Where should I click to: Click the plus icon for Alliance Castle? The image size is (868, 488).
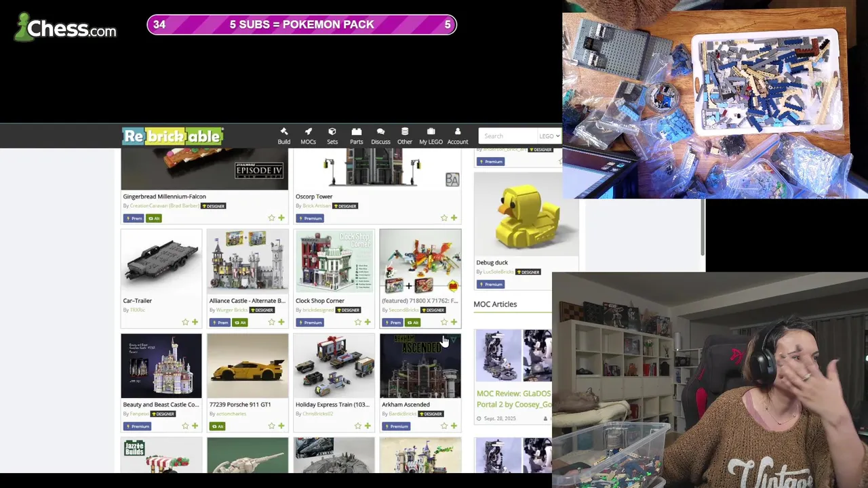pos(281,323)
